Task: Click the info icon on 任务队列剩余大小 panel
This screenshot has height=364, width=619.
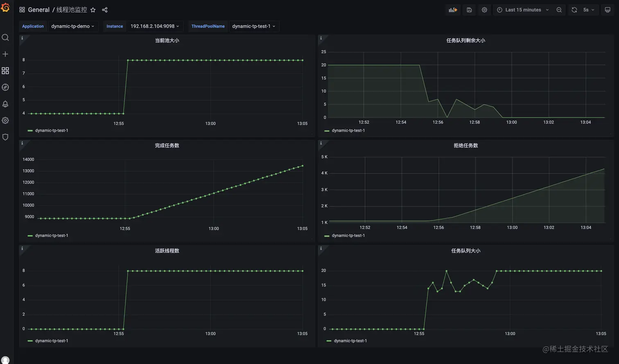Action: coord(321,38)
